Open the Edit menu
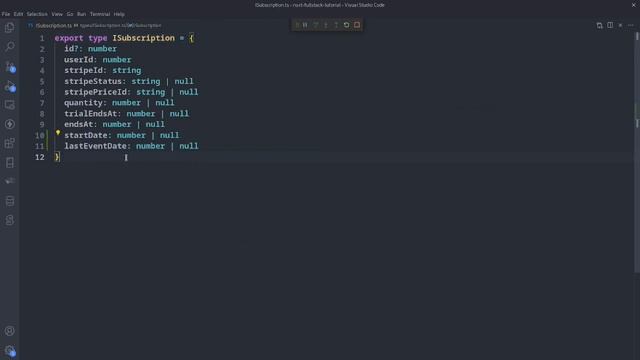 click(x=18, y=14)
